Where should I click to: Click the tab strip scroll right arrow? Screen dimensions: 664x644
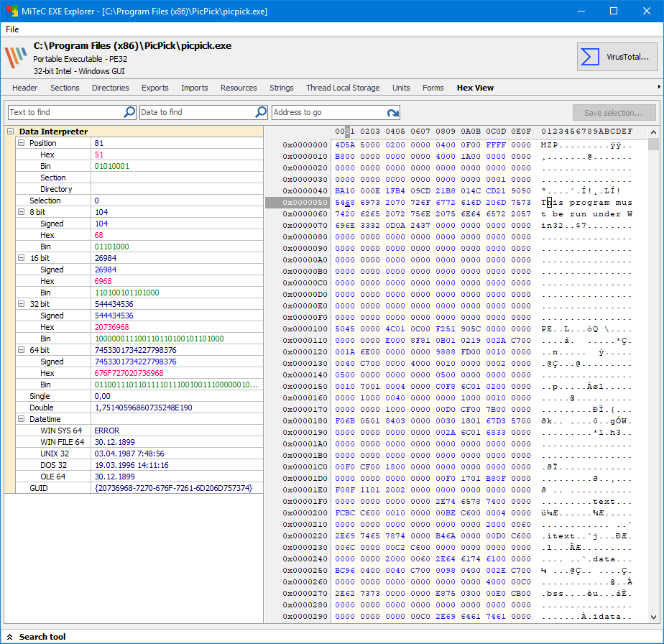[658, 87]
